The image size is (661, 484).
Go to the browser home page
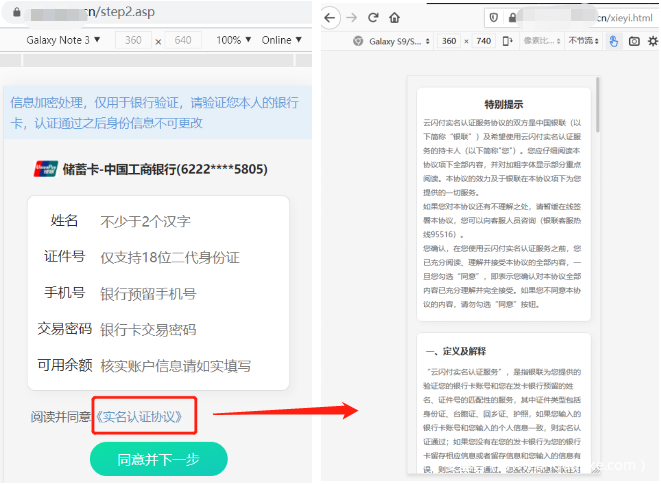click(395, 17)
